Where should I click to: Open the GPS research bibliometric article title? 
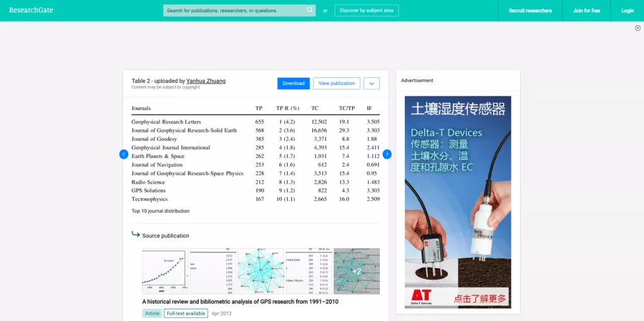click(x=240, y=301)
